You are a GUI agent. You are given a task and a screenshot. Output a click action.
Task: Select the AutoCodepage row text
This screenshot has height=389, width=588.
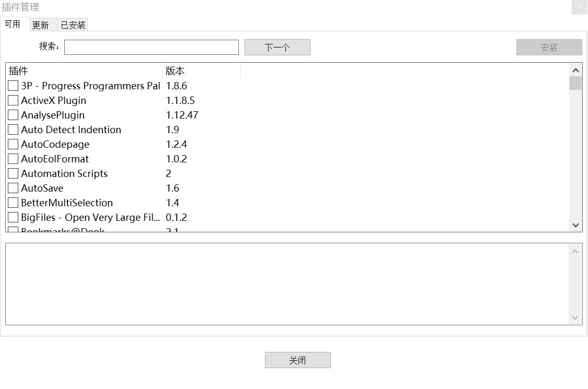pos(55,144)
